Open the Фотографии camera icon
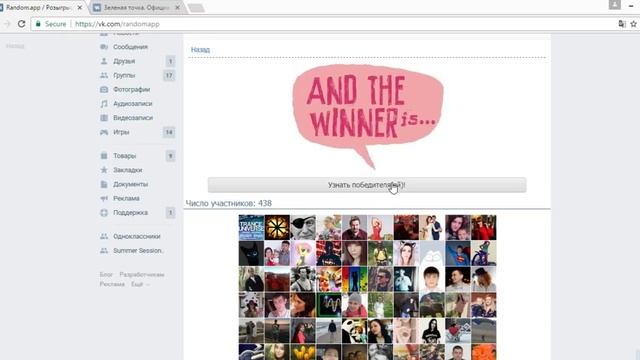 [x=104, y=89]
